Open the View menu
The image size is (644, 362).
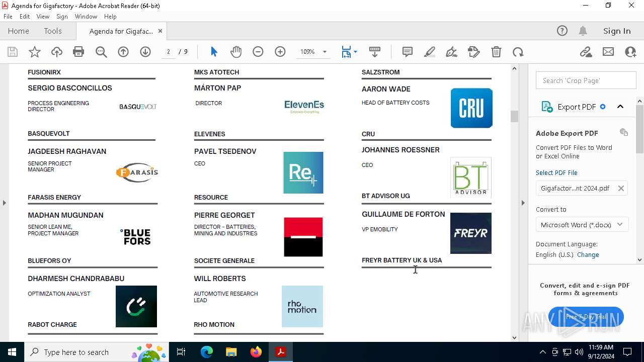(43, 17)
